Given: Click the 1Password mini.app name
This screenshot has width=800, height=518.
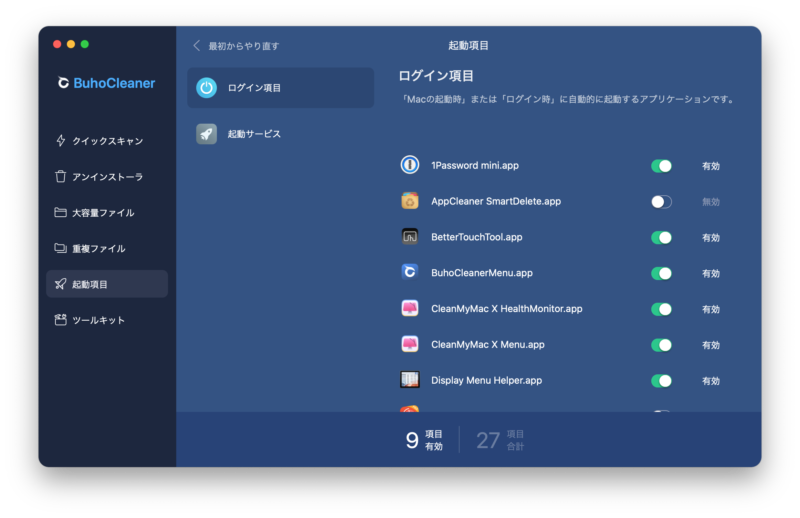Looking at the screenshot, I should 475,165.
